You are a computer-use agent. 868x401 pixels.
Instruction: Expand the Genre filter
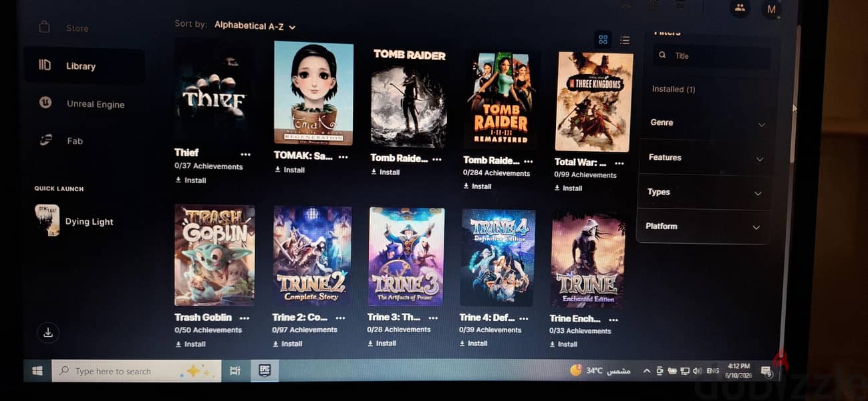click(x=706, y=123)
